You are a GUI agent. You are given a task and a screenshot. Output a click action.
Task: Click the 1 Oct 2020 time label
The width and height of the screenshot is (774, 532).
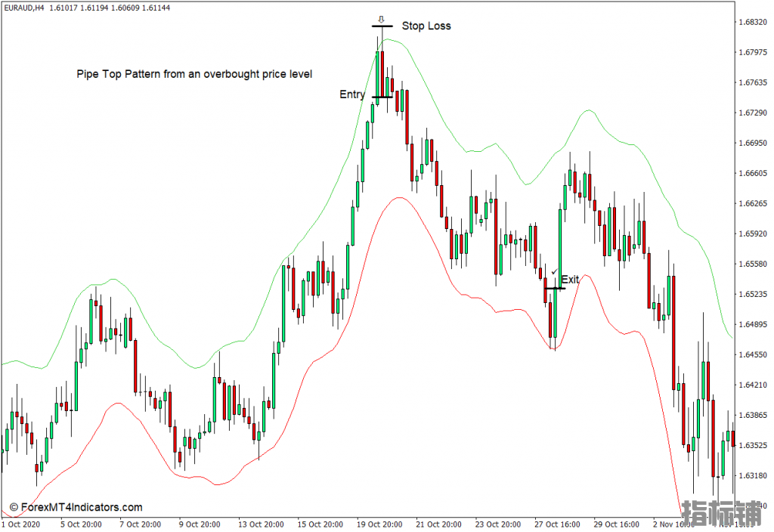click(x=20, y=524)
